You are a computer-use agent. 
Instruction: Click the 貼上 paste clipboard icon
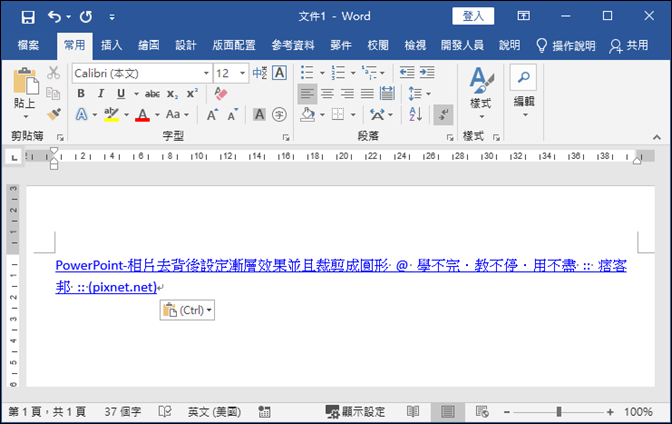pyautogui.click(x=26, y=81)
